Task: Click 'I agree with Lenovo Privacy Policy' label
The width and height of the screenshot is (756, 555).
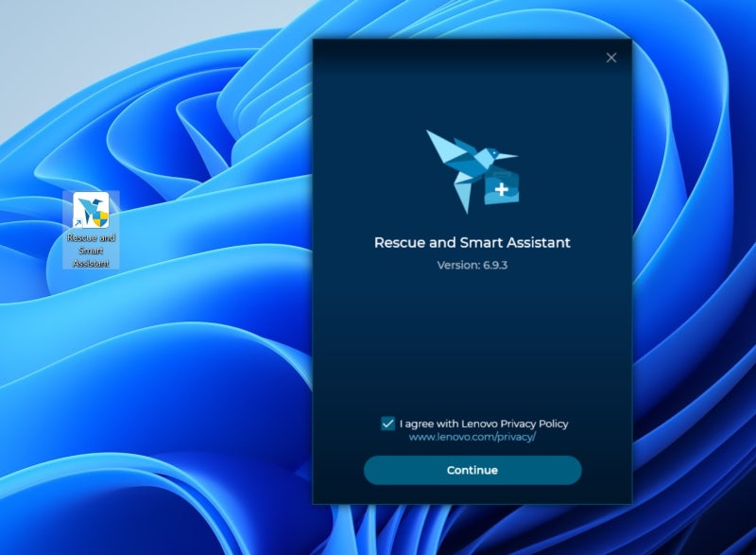Action: [x=484, y=424]
